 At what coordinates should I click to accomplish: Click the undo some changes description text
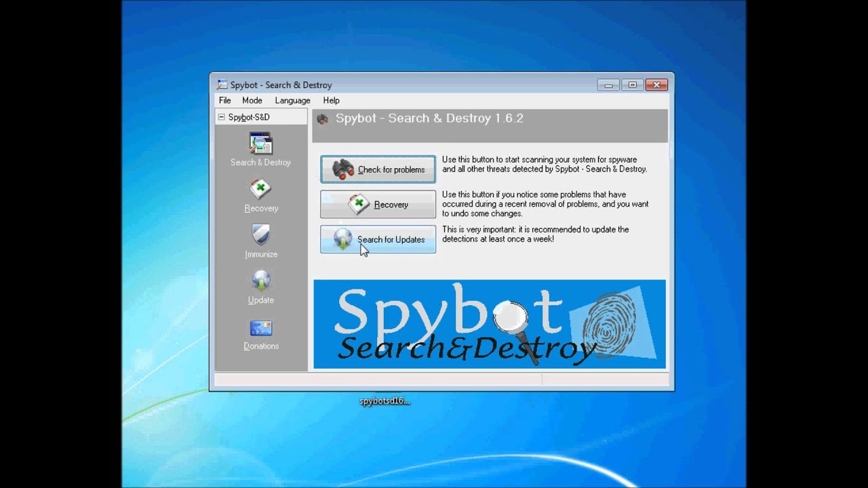click(545, 204)
